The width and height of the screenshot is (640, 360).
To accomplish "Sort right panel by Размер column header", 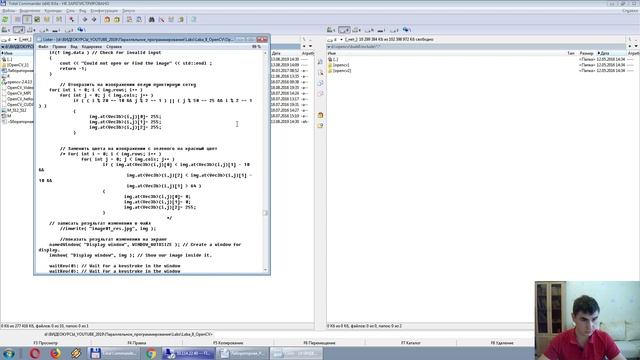I will click(587, 53).
